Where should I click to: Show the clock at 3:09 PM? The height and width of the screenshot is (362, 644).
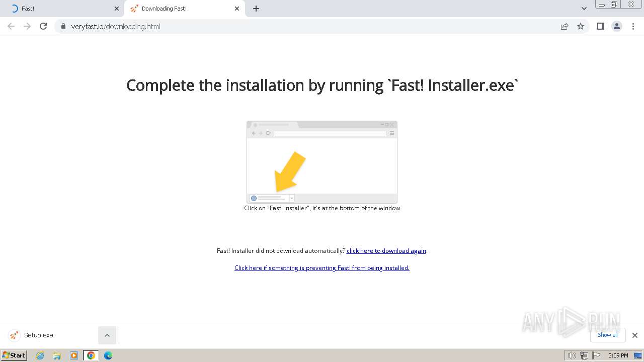pos(618,355)
